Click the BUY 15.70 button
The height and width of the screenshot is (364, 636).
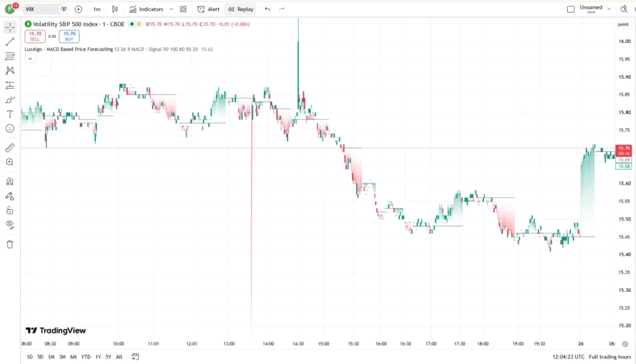coord(69,36)
